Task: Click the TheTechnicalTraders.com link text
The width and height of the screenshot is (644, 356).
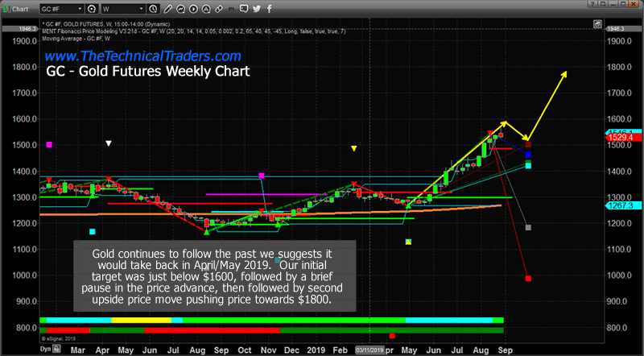Action: (x=142, y=56)
